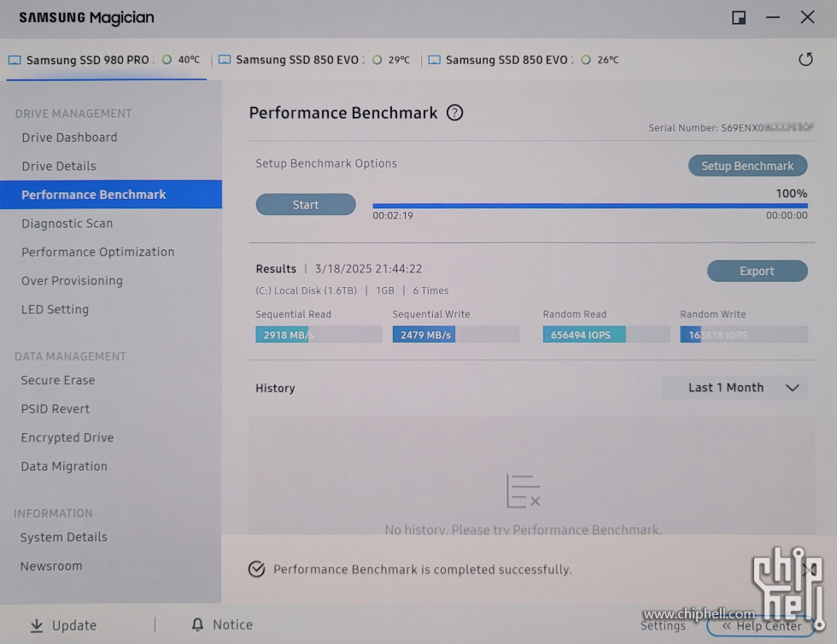Image resolution: width=837 pixels, height=644 pixels.
Task: Open Secure Erase
Action: click(x=58, y=380)
